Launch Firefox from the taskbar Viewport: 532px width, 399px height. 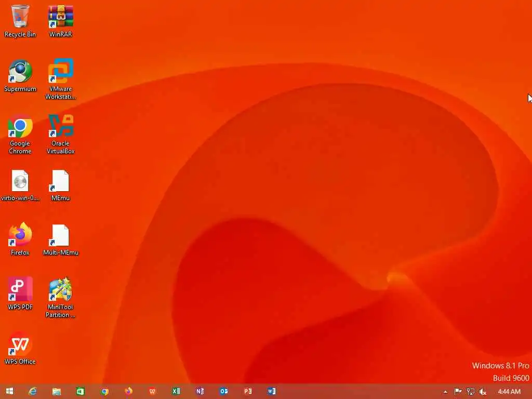tap(129, 391)
